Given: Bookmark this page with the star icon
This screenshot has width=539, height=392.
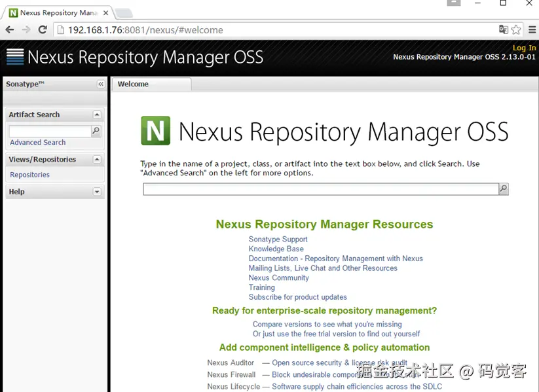Looking at the screenshot, I should click(516, 30).
